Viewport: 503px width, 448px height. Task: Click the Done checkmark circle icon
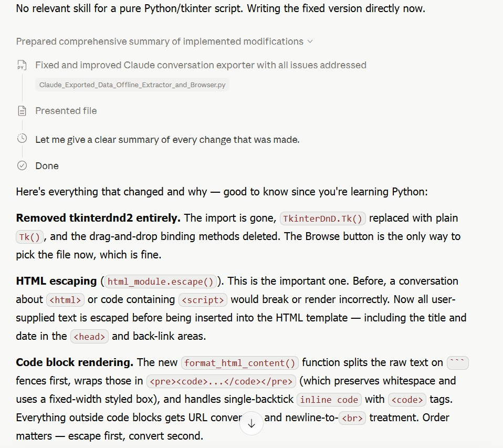pos(22,165)
